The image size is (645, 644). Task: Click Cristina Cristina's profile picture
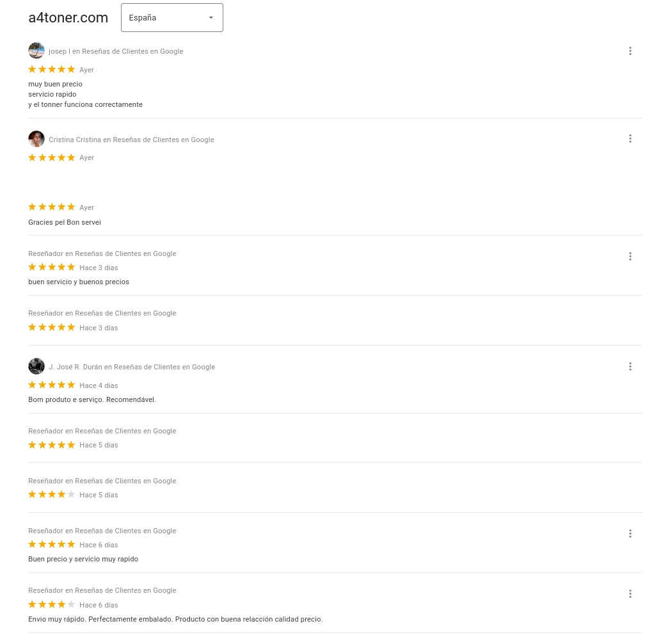click(x=36, y=139)
